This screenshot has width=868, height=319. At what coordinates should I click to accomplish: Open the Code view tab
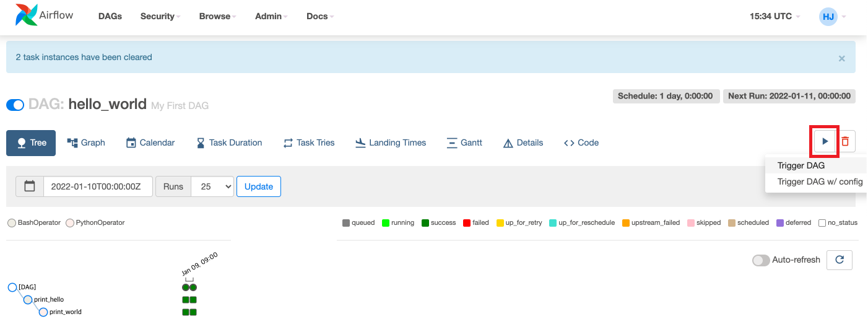(x=581, y=142)
